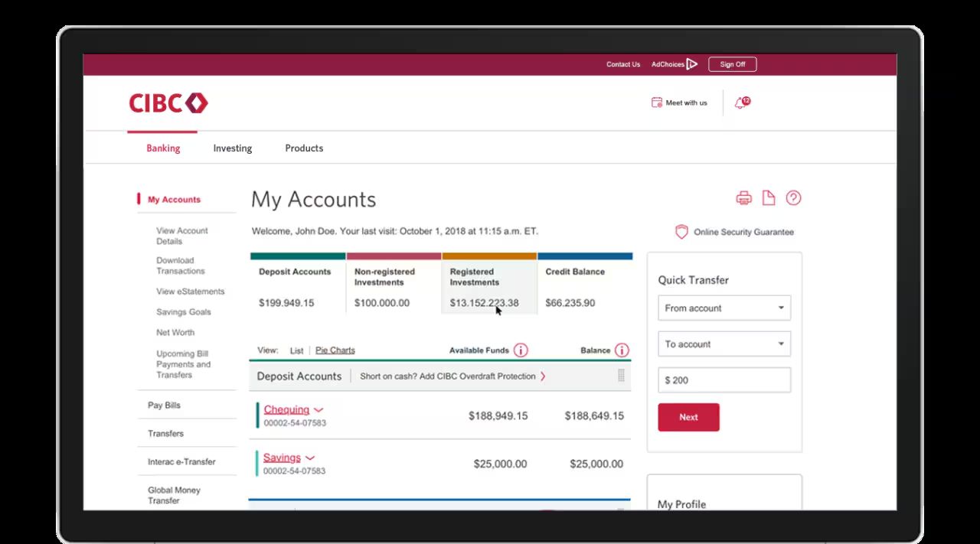The width and height of the screenshot is (980, 544).
Task: Expand the Chequing account chevron
Action: (318, 410)
